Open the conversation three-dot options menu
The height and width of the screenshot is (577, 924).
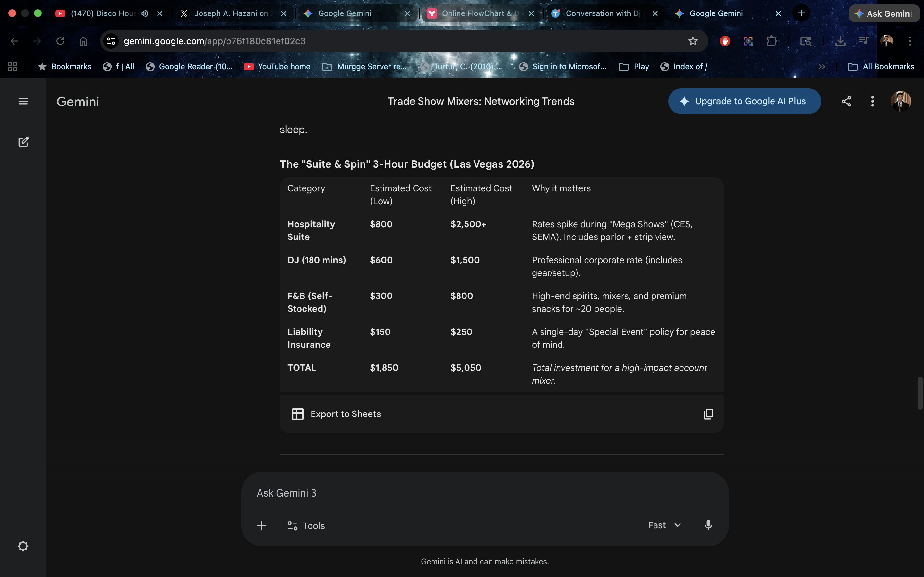872,101
